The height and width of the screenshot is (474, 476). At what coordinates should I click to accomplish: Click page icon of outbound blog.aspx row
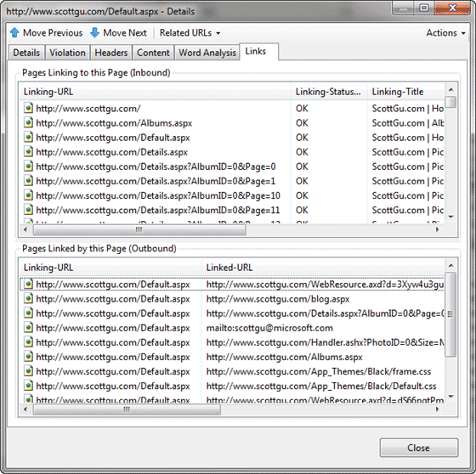tap(28, 299)
